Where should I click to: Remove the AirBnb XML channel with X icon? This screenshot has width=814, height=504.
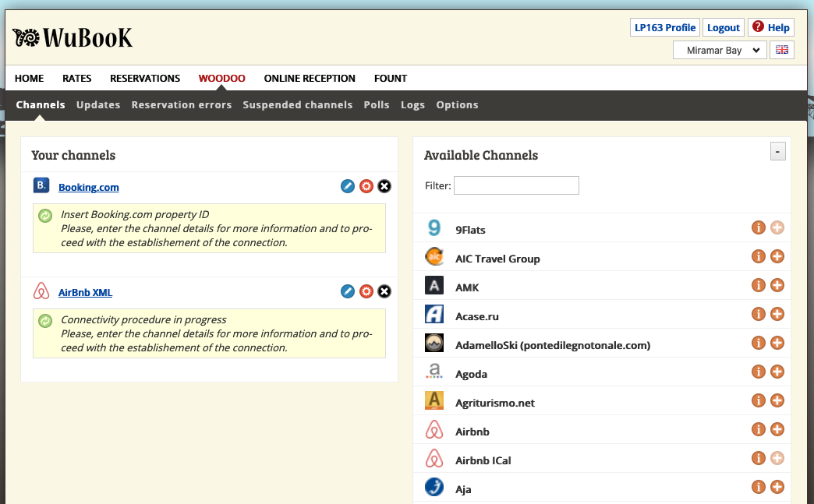[384, 291]
